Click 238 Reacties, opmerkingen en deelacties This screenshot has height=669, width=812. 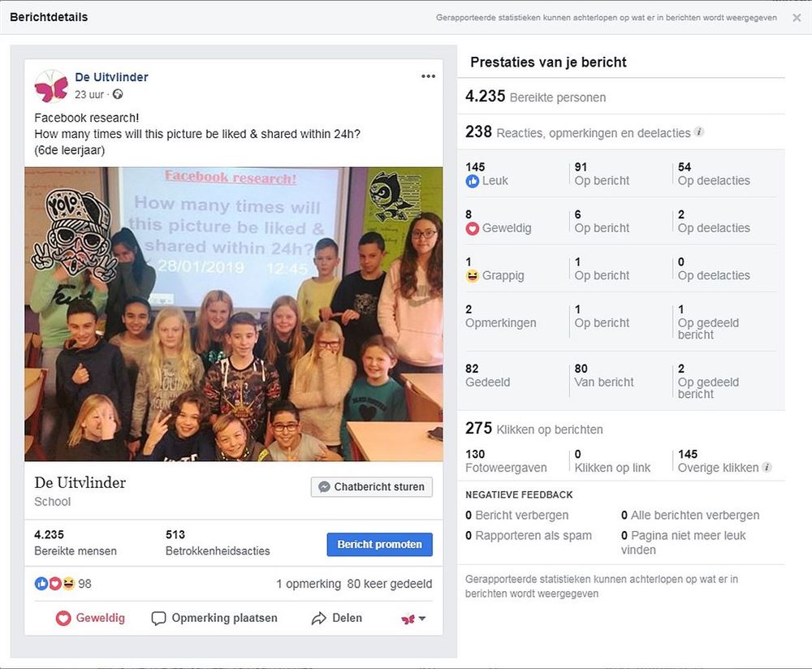tap(578, 132)
